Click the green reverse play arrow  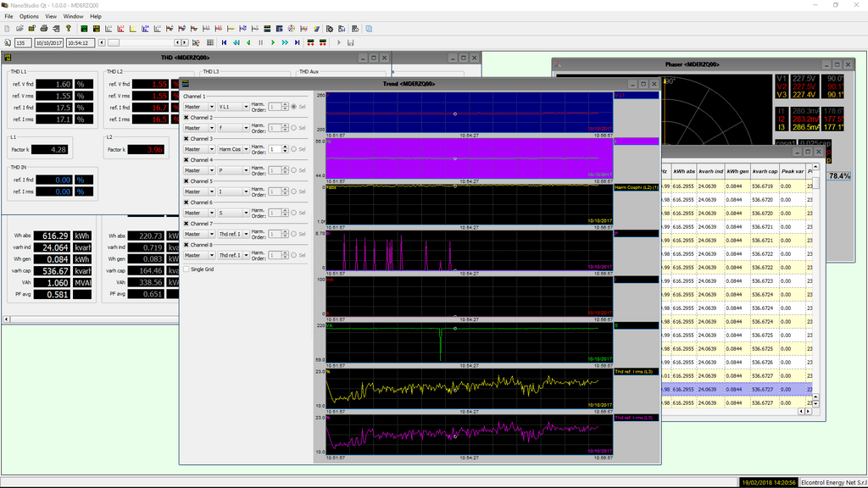pyautogui.click(x=248, y=42)
